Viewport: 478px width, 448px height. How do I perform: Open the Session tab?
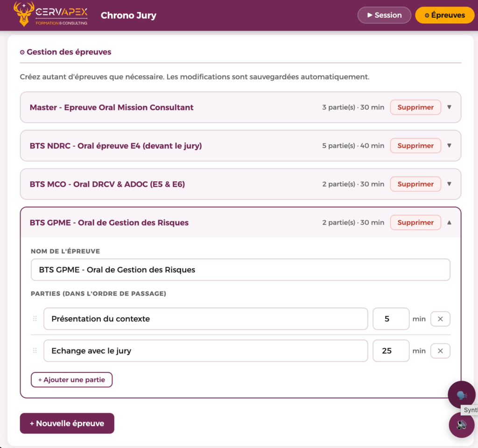point(384,15)
